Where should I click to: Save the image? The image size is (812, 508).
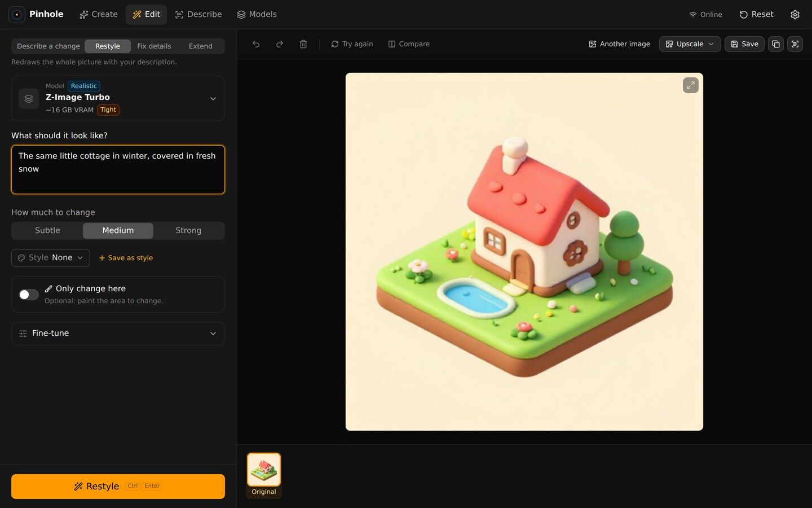(x=744, y=44)
